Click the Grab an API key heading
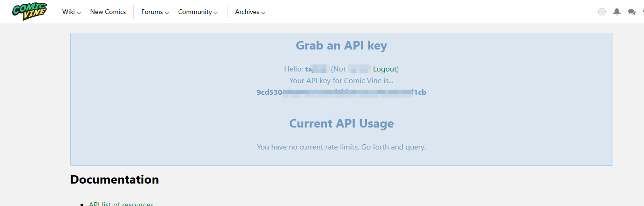644x206 pixels. [x=341, y=45]
